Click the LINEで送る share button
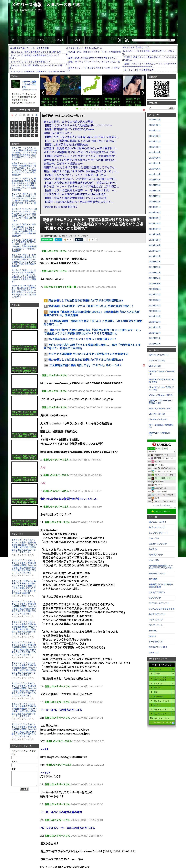 pyautogui.click(x=47, y=240)
